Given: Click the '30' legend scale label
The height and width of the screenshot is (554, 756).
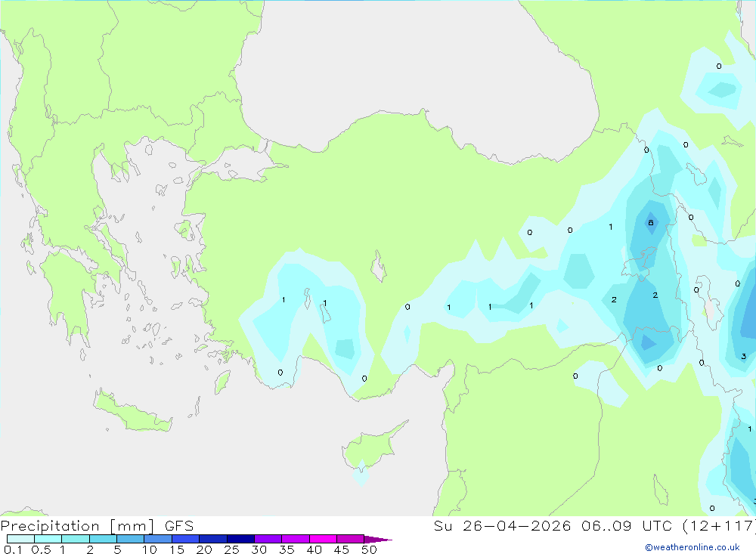Looking at the screenshot, I should tap(259, 549).
